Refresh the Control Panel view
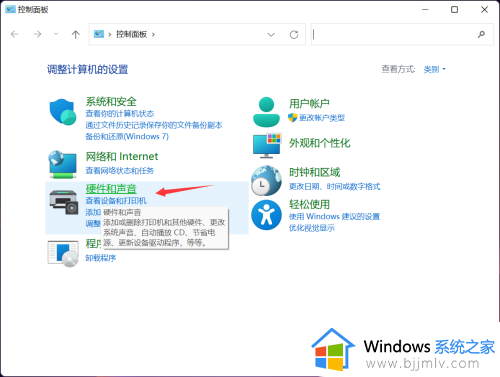 click(x=294, y=34)
